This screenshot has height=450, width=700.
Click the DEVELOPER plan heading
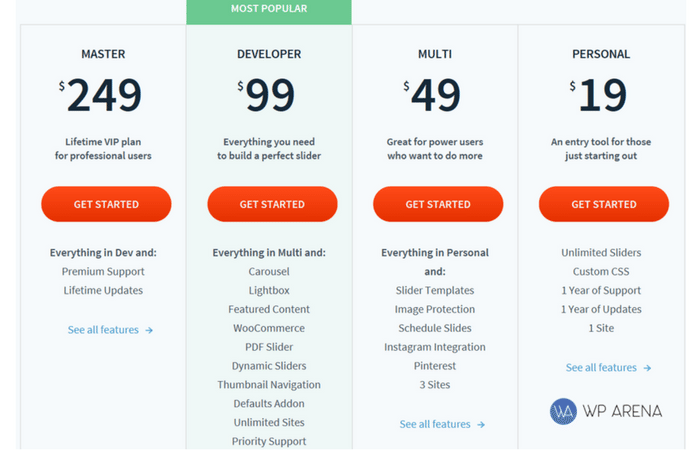(269, 54)
